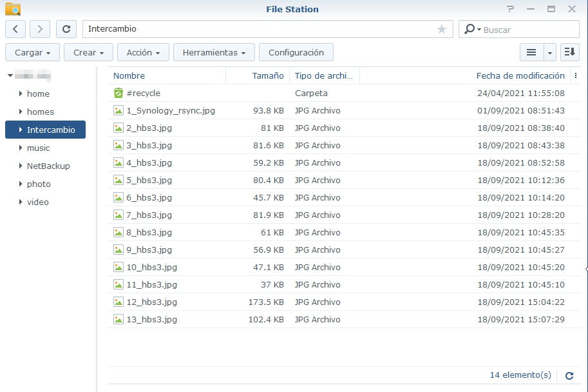Open the Cargar upload dropdown
The width and height of the screenshot is (588, 392).
pyautogui.click(x=32, y=52)
